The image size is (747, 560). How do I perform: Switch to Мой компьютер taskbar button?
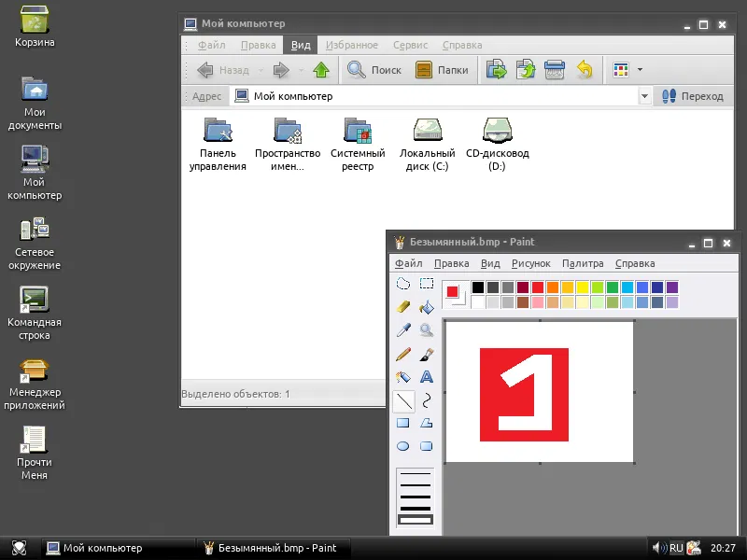(x=119, y=548)
